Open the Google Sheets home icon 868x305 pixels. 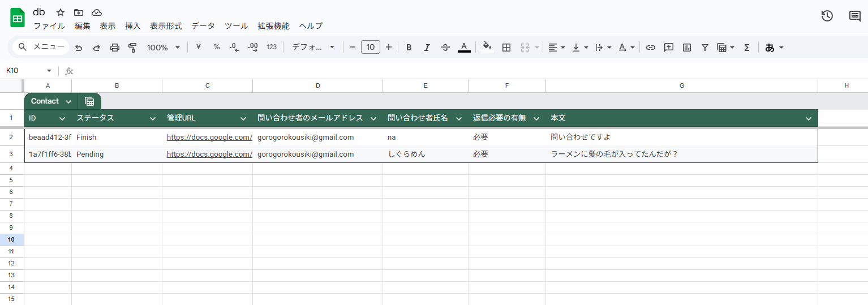pos(18,18)
